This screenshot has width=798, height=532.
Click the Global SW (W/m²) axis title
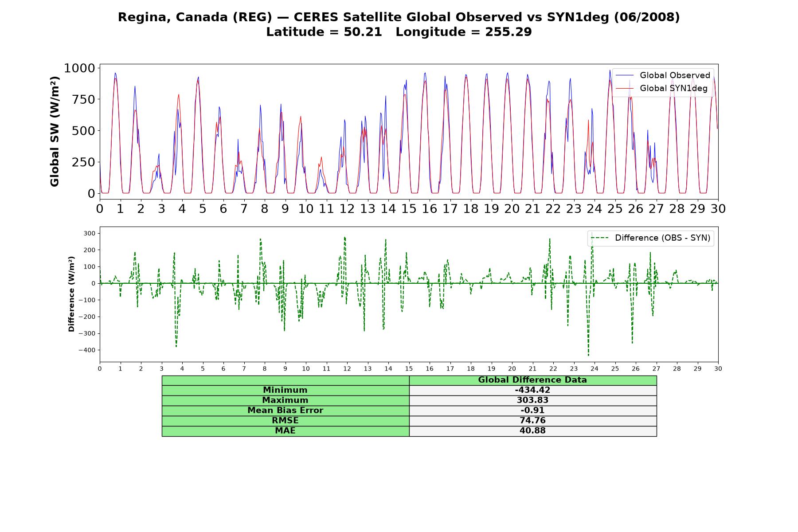pos(55,131)
